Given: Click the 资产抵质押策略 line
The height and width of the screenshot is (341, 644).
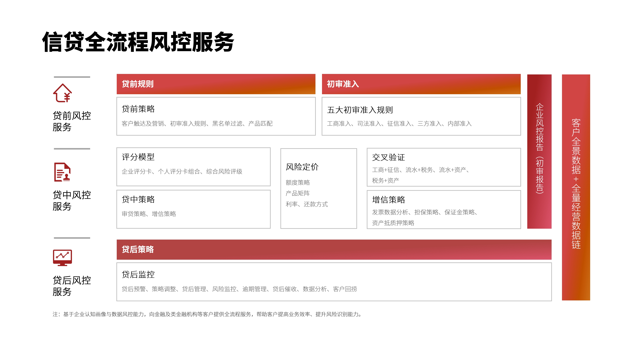Looking at the screenshot, I should pyautogui.click(x=393, y=223).
